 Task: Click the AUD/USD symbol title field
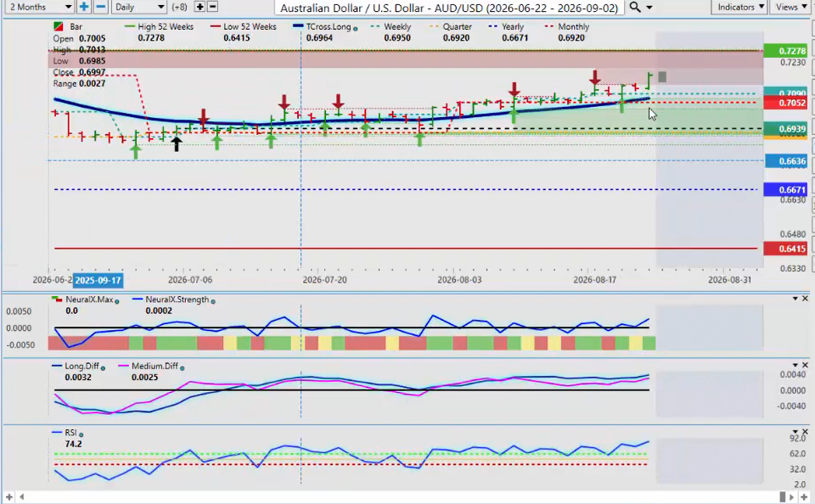pos(449,8)
